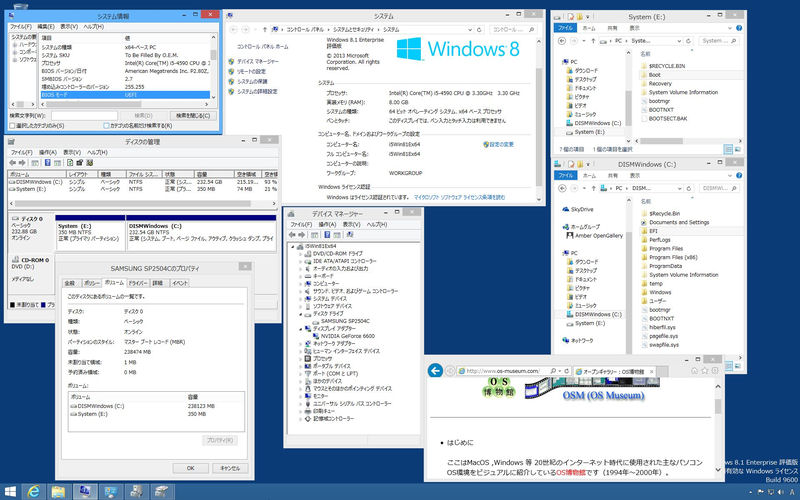Open システムの詳細設定 link in System window
Screen dimensions: 800x500
[x=257, y=92]
